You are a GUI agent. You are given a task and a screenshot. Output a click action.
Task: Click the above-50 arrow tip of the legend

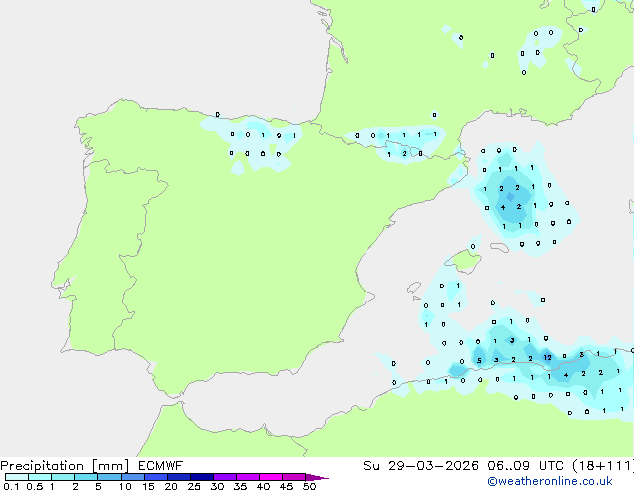point(317,477)
